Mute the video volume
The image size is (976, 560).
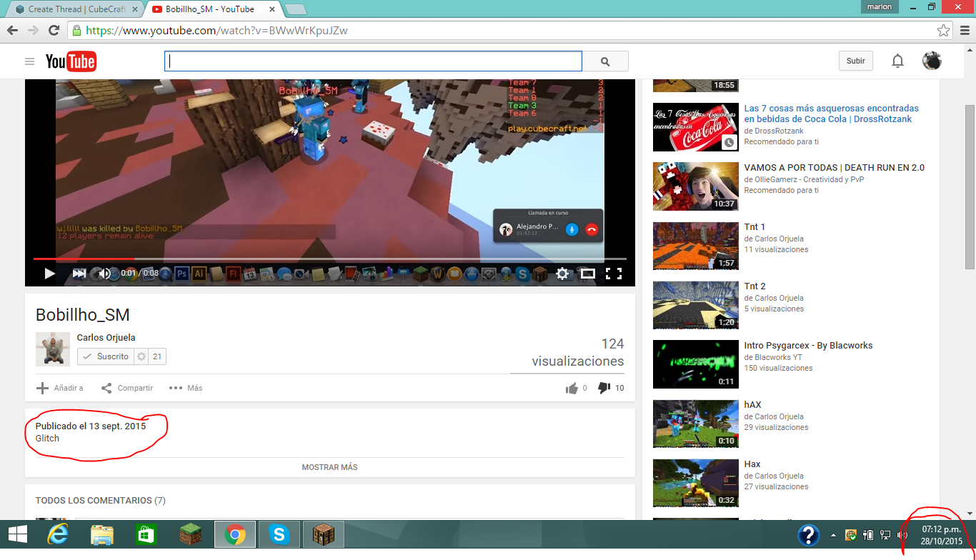[105, 273]
